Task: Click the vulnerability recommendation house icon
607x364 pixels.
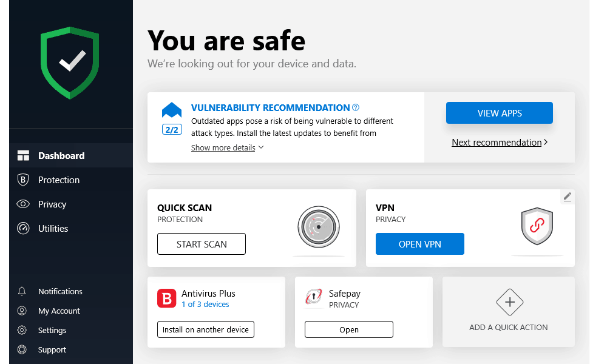Action: (172, 110)
